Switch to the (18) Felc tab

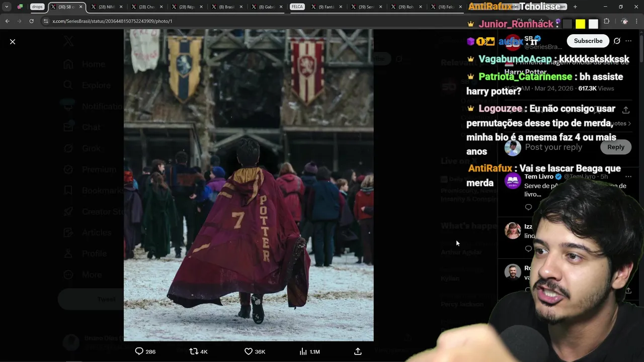point(446,7)
